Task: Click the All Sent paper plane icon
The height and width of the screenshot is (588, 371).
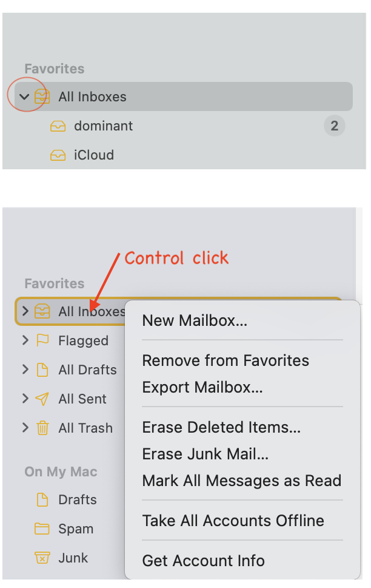Action: pyautogui.click(x=42, y=399)
